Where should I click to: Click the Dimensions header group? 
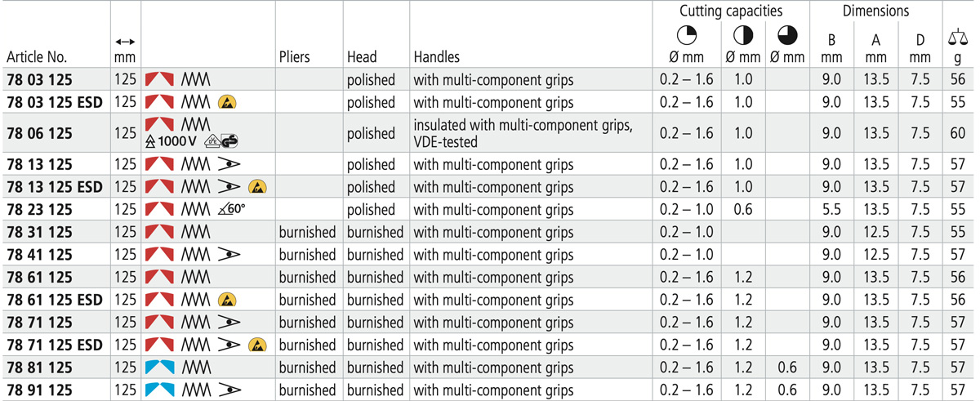(875, 11)
